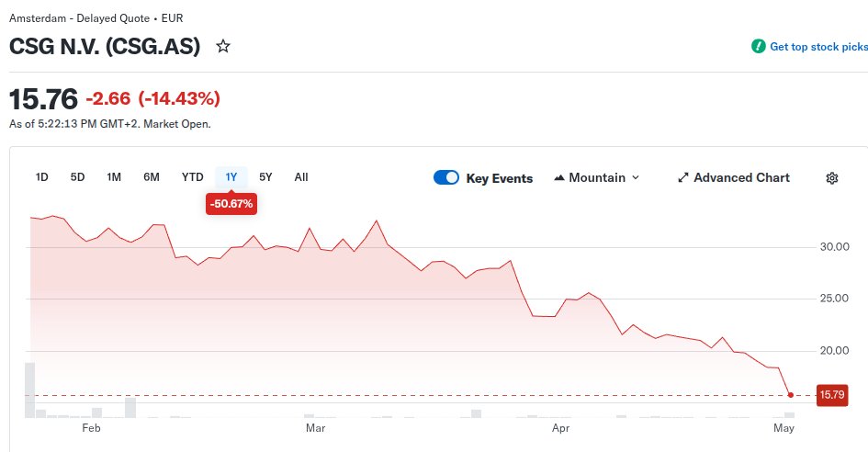Screen dimensions: 868x452
Task: Click the Feb axis label
Action: tap(91, 428)
